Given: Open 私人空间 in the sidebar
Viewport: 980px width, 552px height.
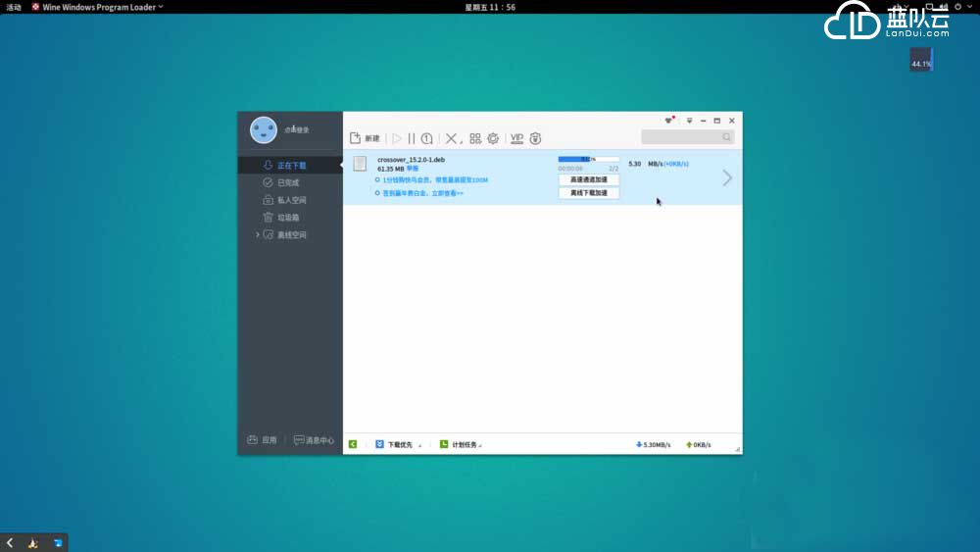Looking at the screenshot, I should tap(290, 200).
